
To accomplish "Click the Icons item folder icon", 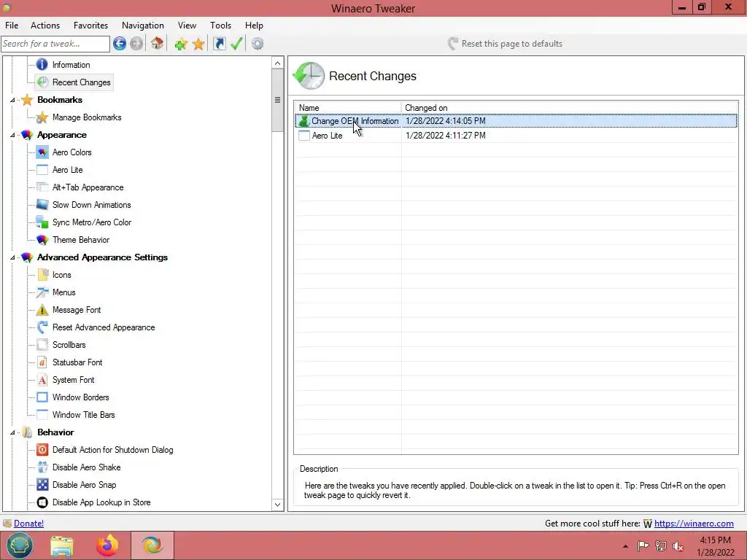I will coord(42,275).
